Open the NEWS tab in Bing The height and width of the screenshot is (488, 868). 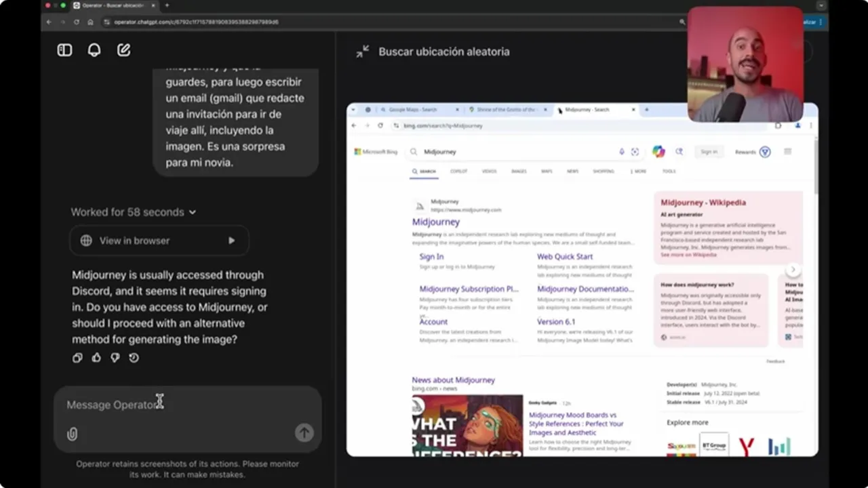(573, 171)
